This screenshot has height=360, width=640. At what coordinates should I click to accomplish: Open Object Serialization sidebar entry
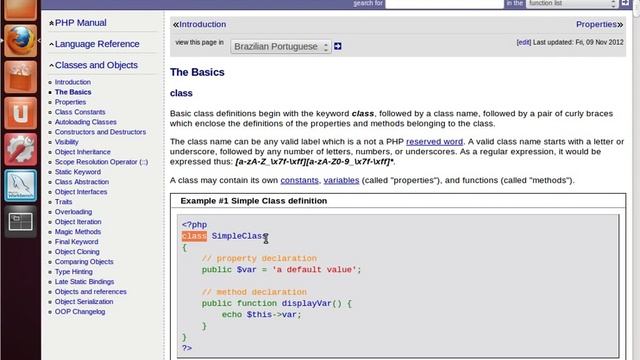pos(84,302)
